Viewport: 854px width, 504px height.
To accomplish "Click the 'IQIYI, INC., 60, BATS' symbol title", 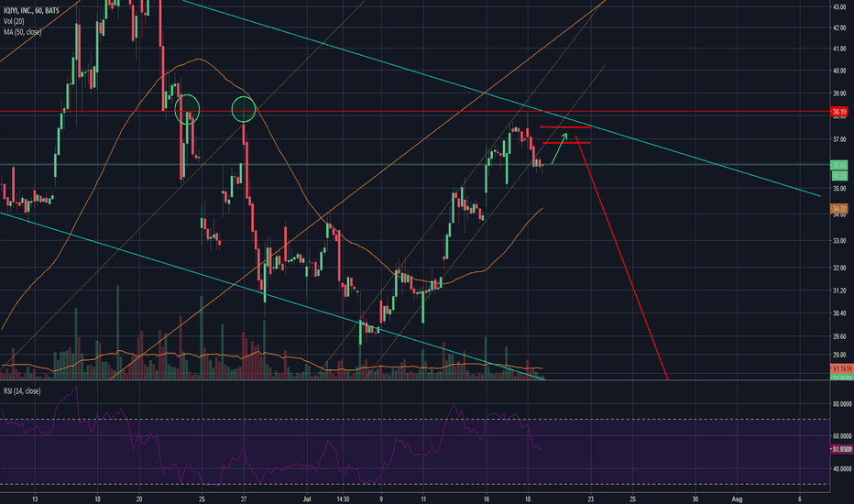I will pos(31,10).
